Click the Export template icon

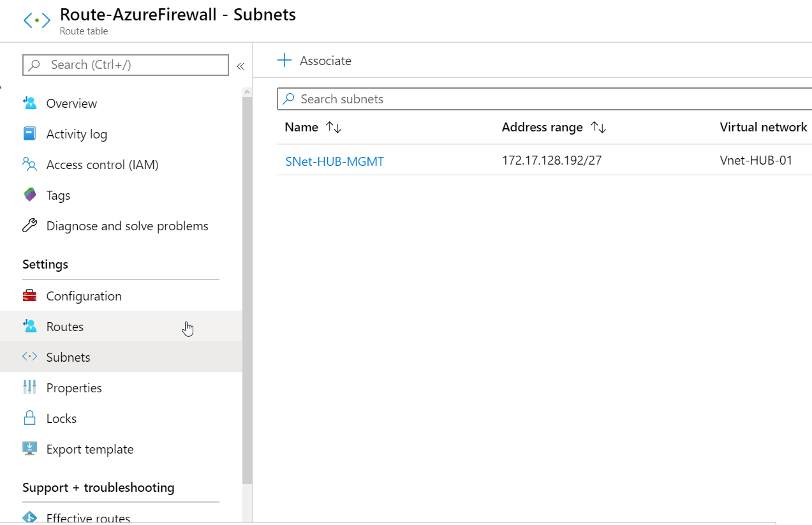(30, 449)
